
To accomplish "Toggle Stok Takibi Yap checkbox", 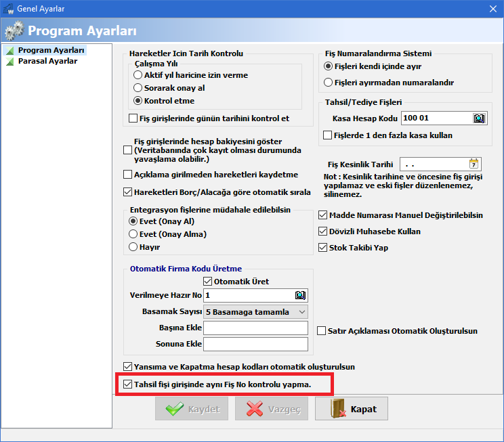I will coord(322,248).
